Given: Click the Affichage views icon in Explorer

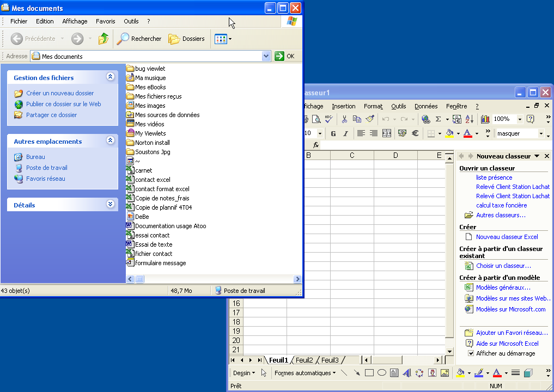Looking at the screenshot, I should [x=221, y=39].
